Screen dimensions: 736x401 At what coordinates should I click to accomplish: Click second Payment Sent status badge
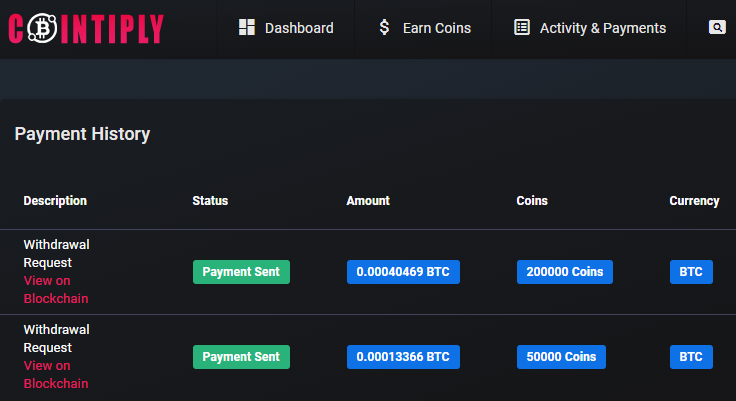tap(241, 357)
